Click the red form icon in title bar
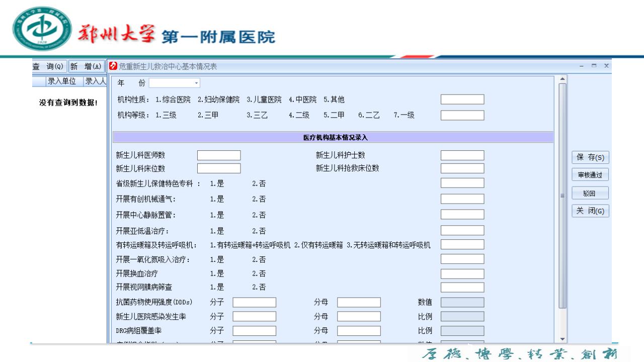644x362 pixels. (113, 66)
